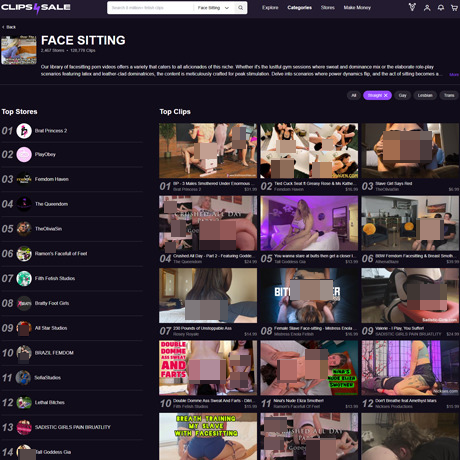Viewport: 460px width, 460px height.
Task: Open the Fifth Fetish Studios link
Action: coord(55,278)
